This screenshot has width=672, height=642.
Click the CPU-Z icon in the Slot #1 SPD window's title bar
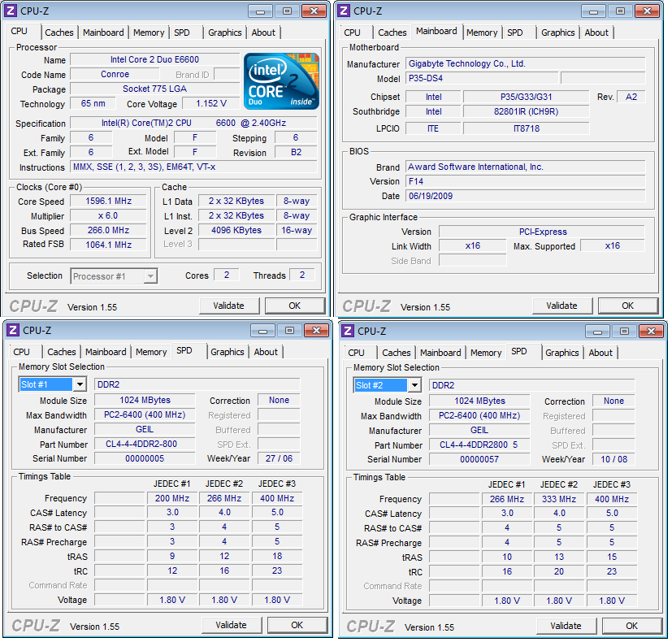(13, 330)
